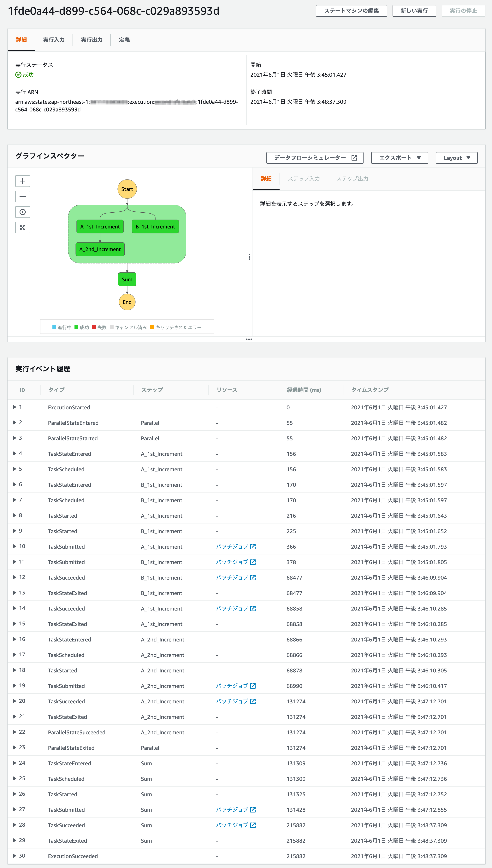
Task: Click the ステートマシンの編集 button
Action: (x=351, y=11)
